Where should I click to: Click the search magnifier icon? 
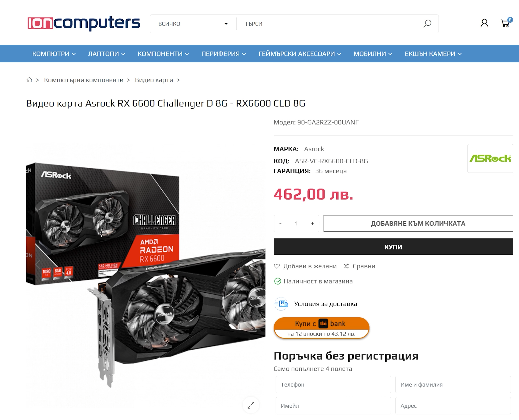tap(427, 24)
